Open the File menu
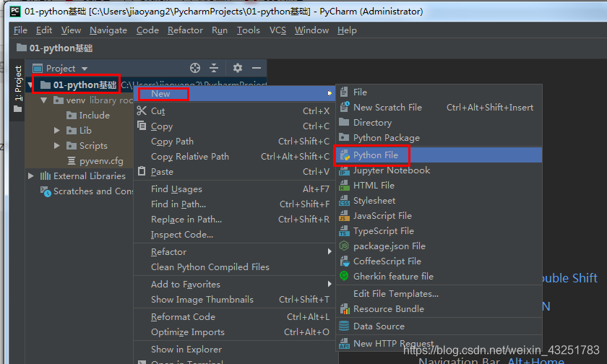Image resolution: width=607 pixels, height=364 pixels. tap(20, 30)
